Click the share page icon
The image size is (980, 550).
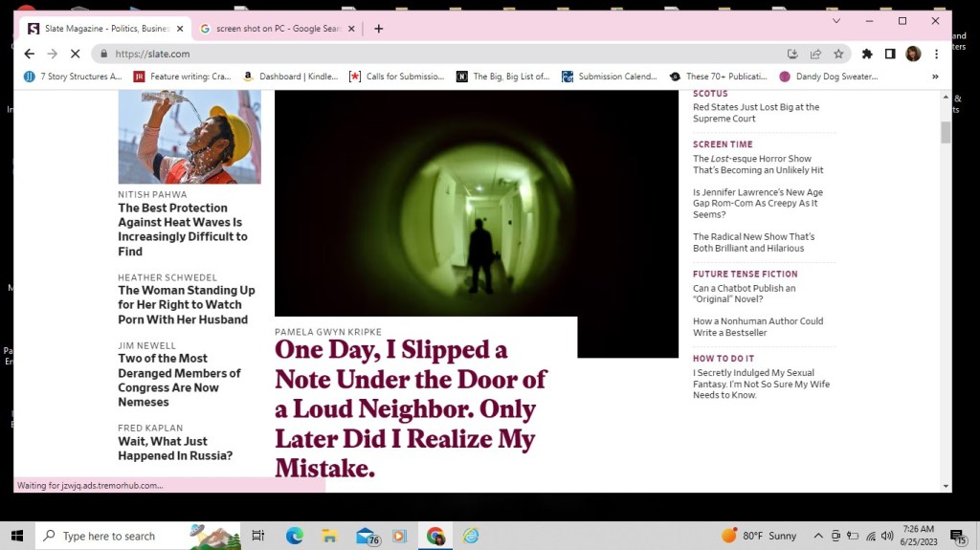click(x=815, y=54)
